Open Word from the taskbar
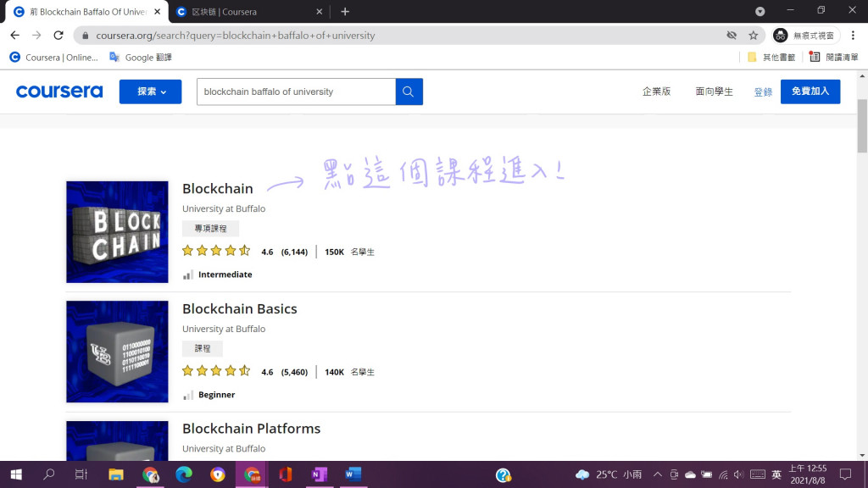 point(353,474)
